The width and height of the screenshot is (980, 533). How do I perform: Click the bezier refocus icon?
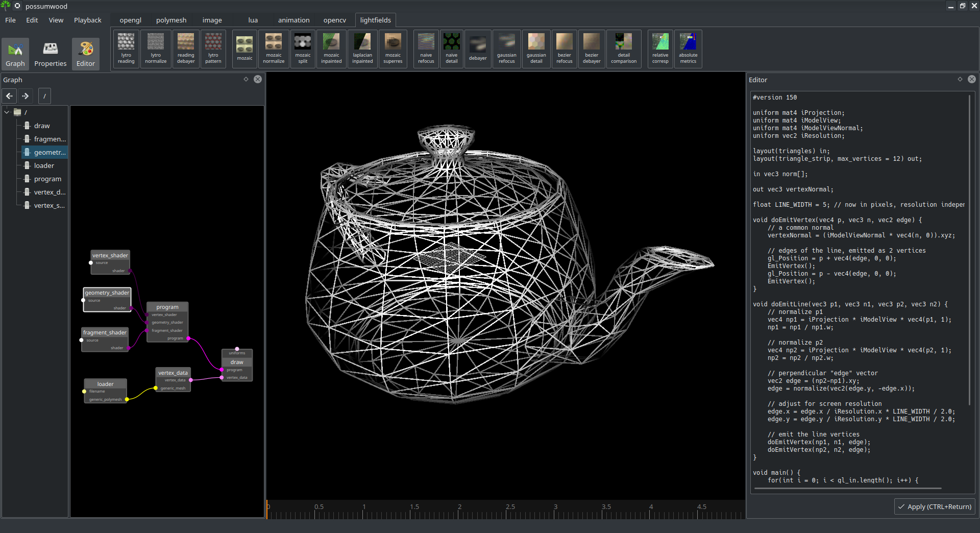coord(565,49)
